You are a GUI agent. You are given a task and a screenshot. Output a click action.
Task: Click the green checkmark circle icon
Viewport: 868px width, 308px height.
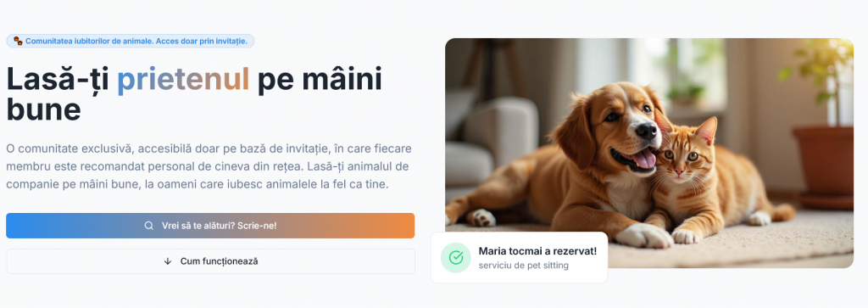pos(455,258)
